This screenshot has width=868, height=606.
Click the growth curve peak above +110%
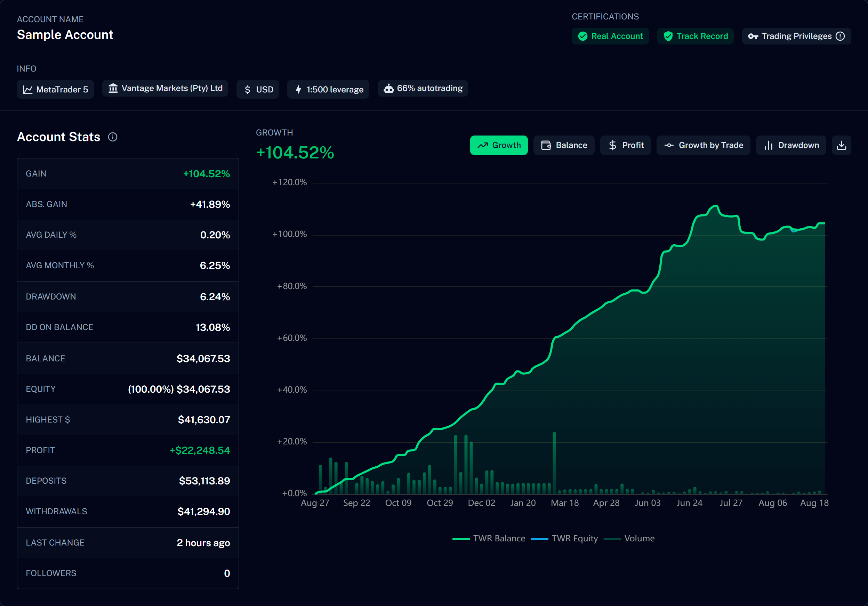tap(715, 206)
